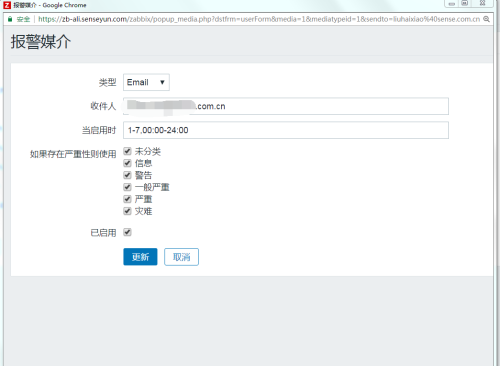Click the green secure lock icon
500x366 pixels.
pyautogui.click(x=10, y=19)
